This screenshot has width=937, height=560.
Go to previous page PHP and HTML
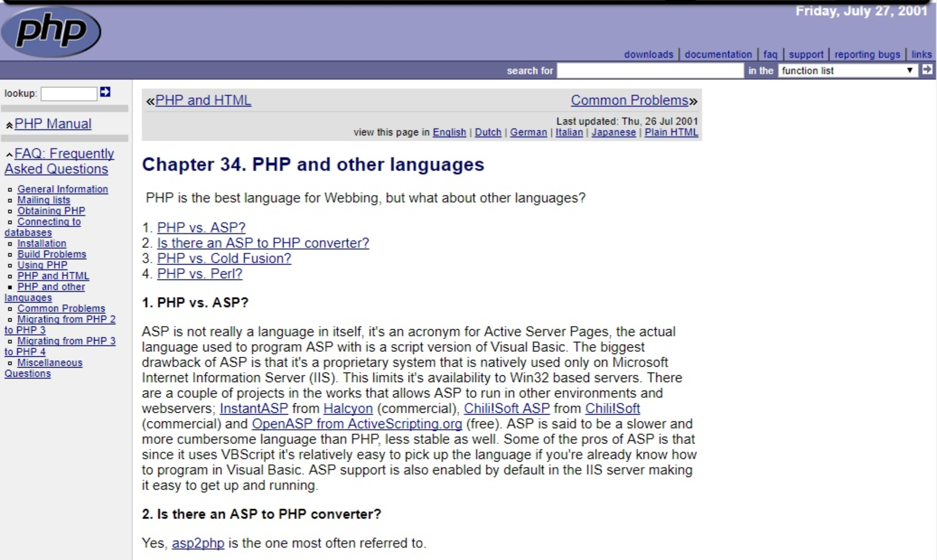(x=203, y=100)
